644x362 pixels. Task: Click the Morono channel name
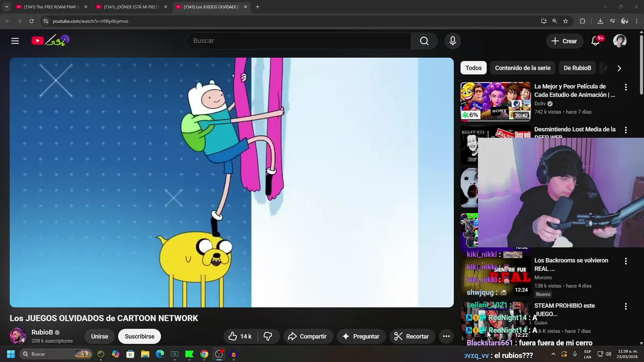pyautogui.click(x=543, y=278)
